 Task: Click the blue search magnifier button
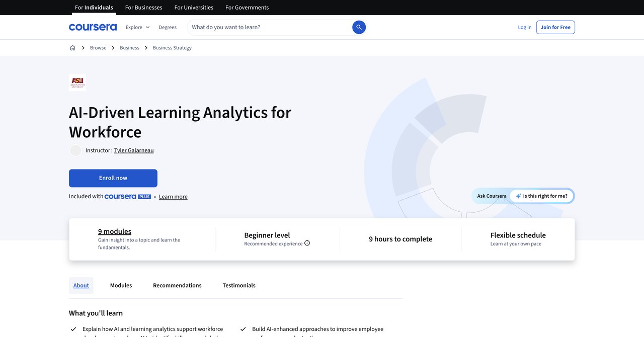pyautogui.click(x=359, y=27)
